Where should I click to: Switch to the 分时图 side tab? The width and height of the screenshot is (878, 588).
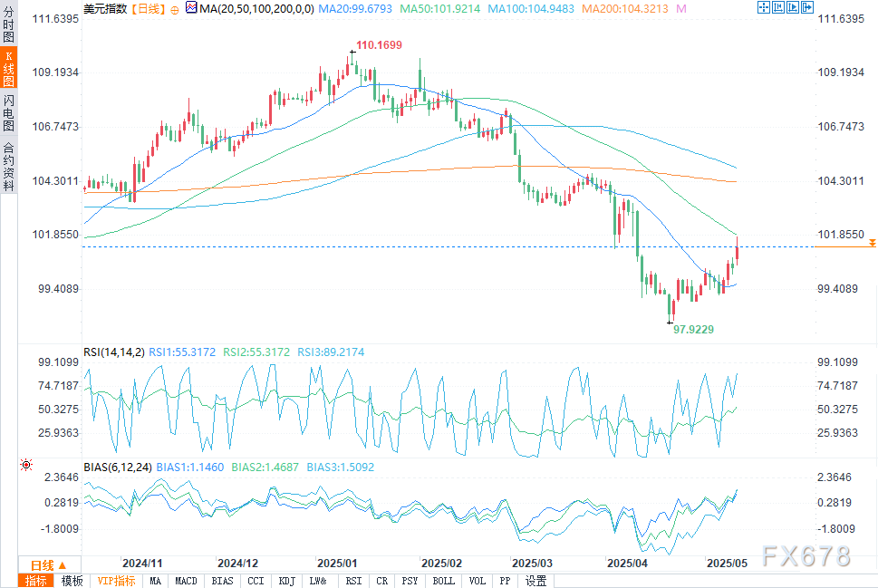tap(8, 25)
